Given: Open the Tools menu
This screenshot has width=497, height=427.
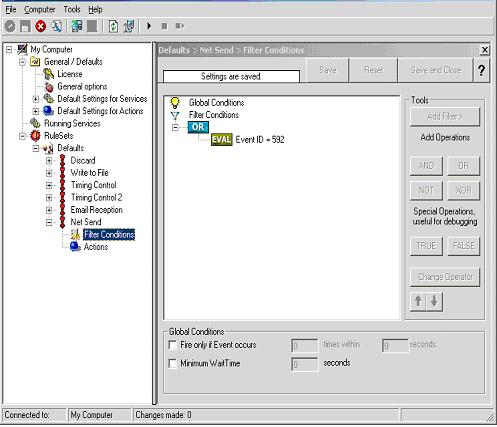Looking at the screenshot, I should (x=72, y=10).
